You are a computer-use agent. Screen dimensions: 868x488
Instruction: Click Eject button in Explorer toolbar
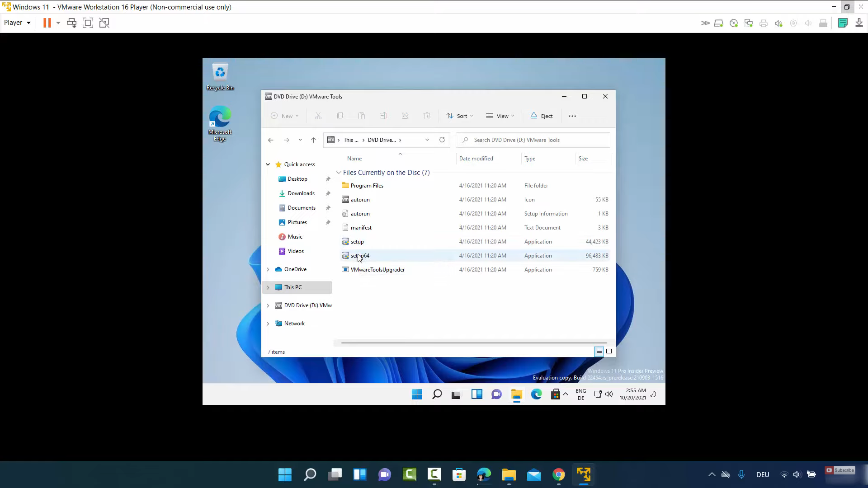(542, 116)
